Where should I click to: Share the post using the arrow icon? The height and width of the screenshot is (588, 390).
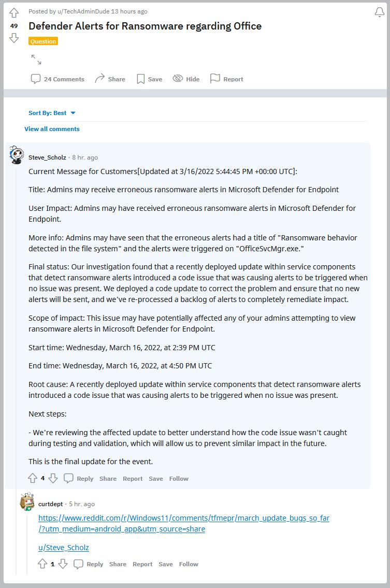click(x=110, y=79)
